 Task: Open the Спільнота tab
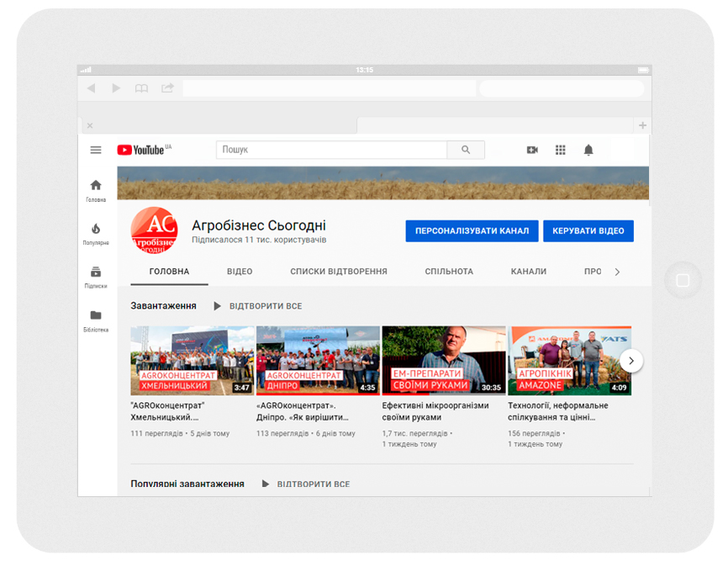point(449,272)
